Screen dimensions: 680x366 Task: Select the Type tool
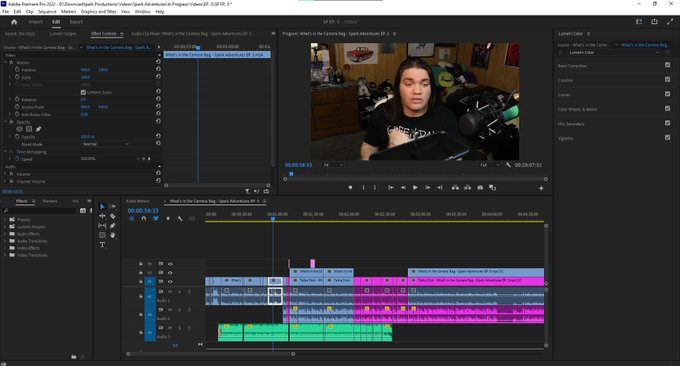pyautogui.click(x=102, y=245)
